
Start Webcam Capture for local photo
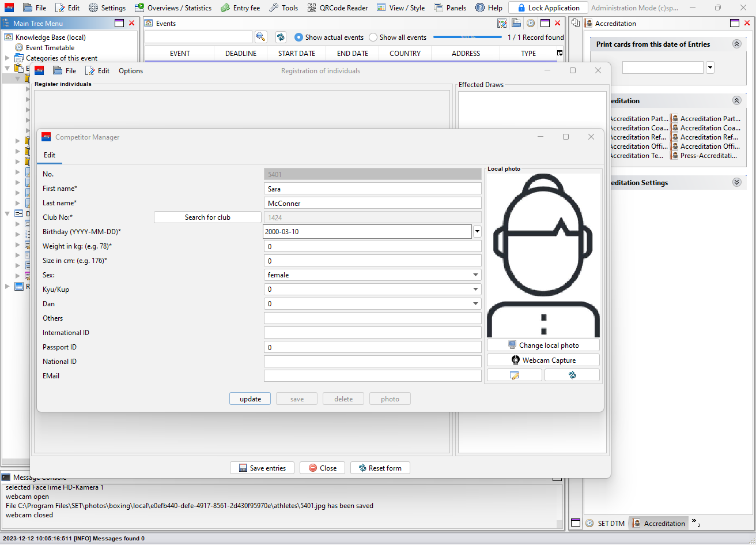pos(543,360)
